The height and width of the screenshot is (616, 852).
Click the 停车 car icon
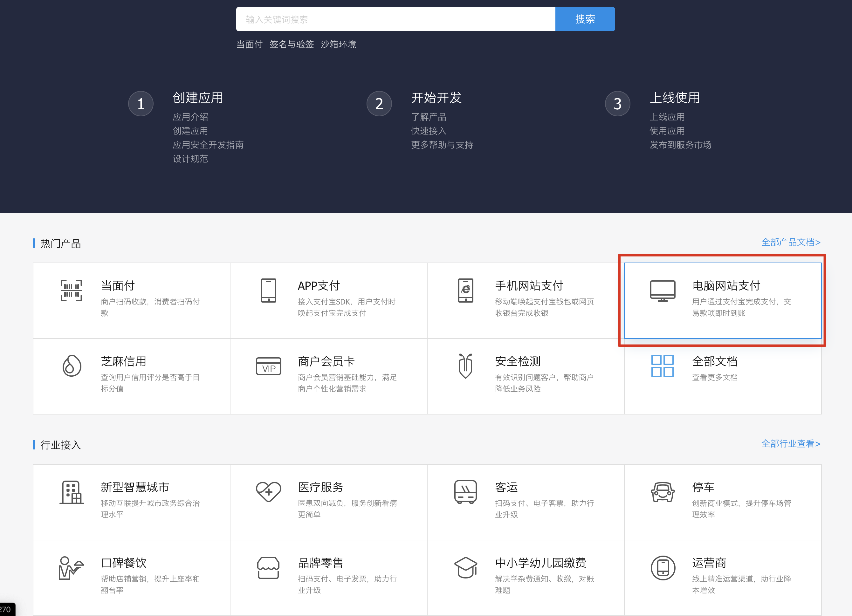(663, 492)
